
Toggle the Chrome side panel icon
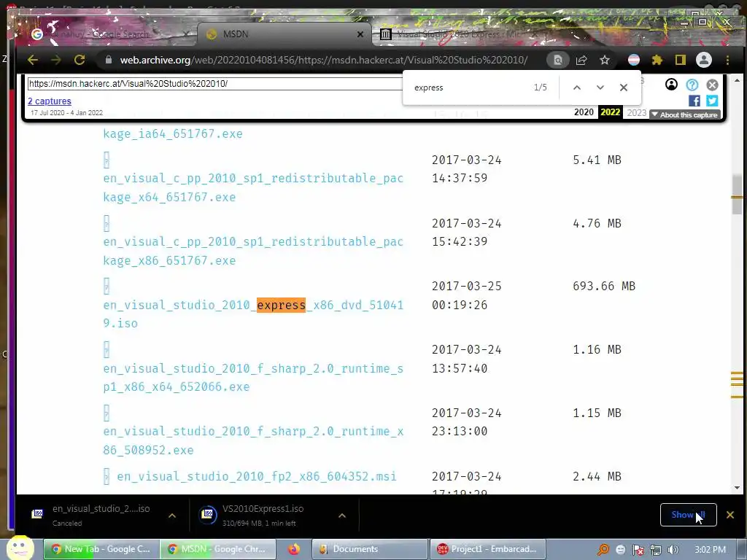click(681, 60)
